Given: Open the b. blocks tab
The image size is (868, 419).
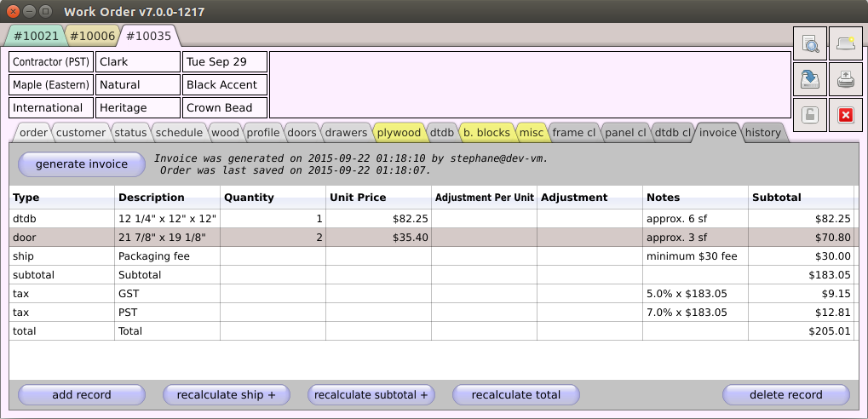Looking at the screenshot, I should [x=486, y=132].
